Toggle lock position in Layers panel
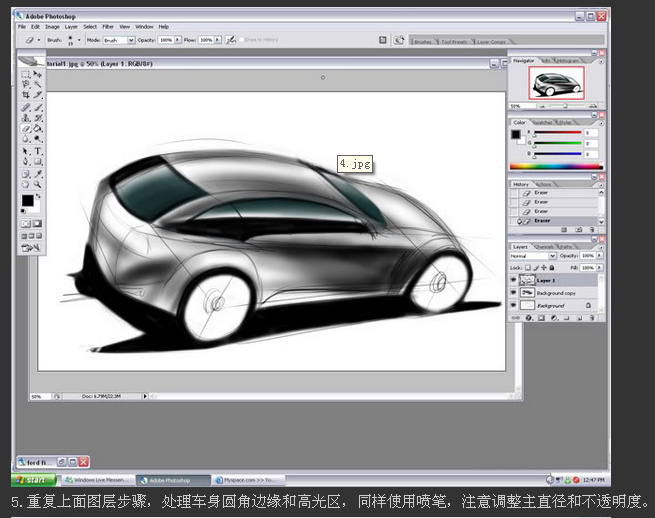Viewport: 655px width, 518px height. (x=544, y=267)
